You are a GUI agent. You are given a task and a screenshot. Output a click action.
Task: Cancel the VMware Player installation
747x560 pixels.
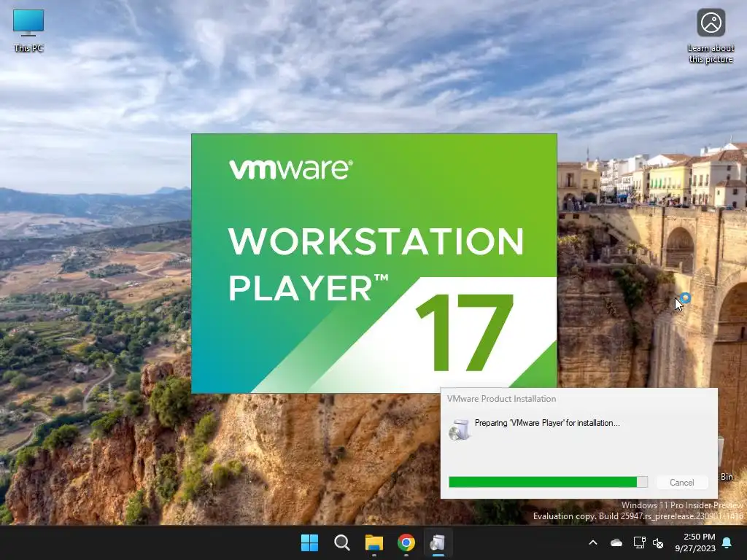tap(682, 483)
